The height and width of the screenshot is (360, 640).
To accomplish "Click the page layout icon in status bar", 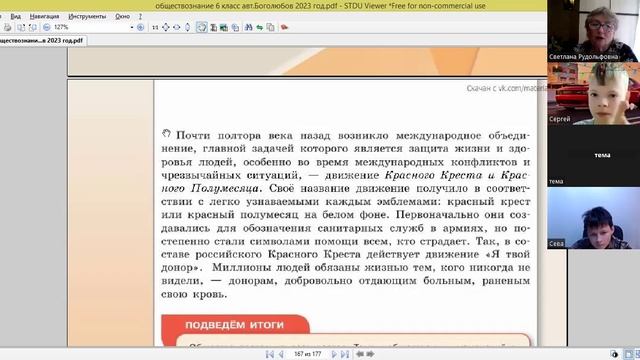I will 629,354.
